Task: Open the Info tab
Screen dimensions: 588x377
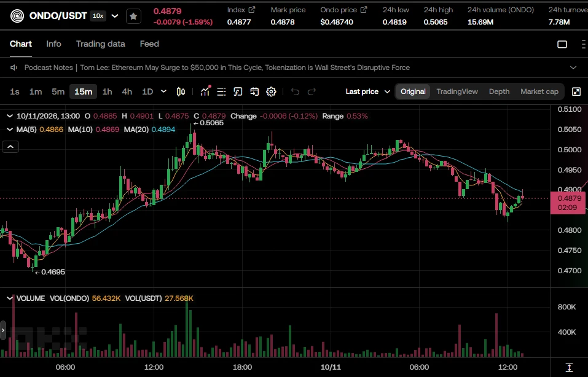Action: (53, 44)
